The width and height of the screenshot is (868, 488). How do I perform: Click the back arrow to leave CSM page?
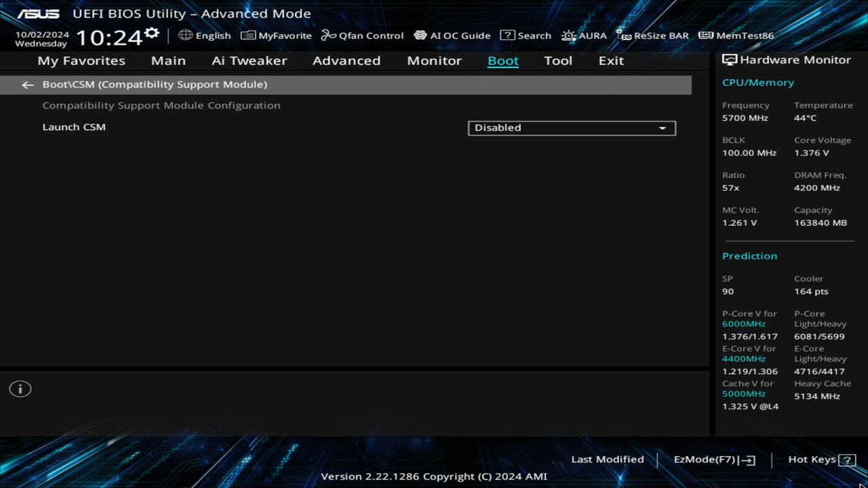coord(27,84)
